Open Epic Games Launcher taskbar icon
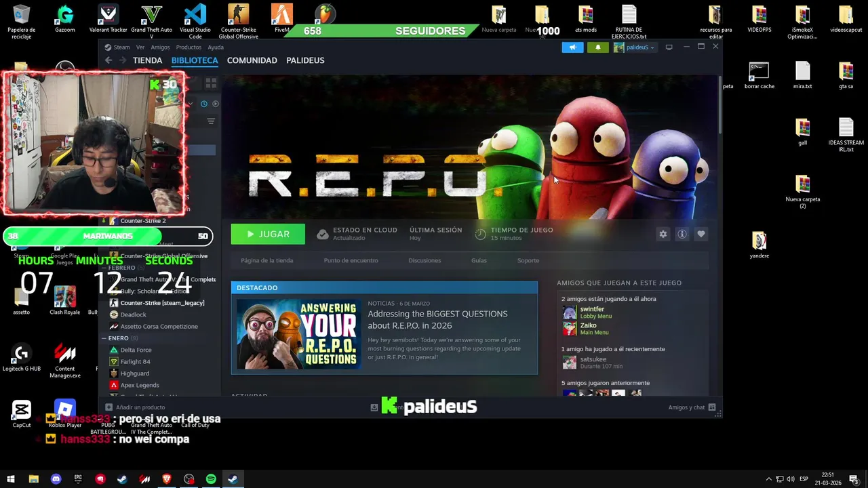 click(x=78, y=479)
